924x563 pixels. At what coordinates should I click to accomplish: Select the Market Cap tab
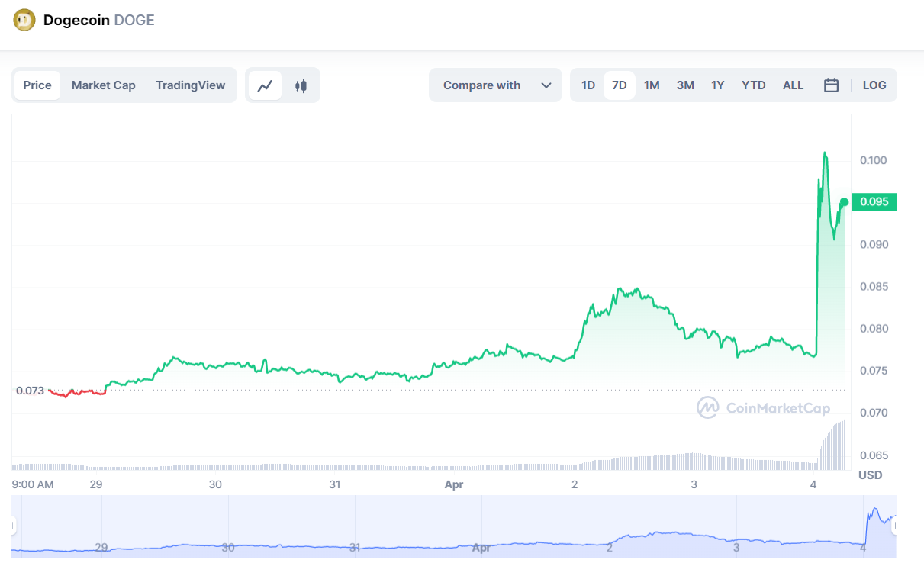click(x=104, y=85)
